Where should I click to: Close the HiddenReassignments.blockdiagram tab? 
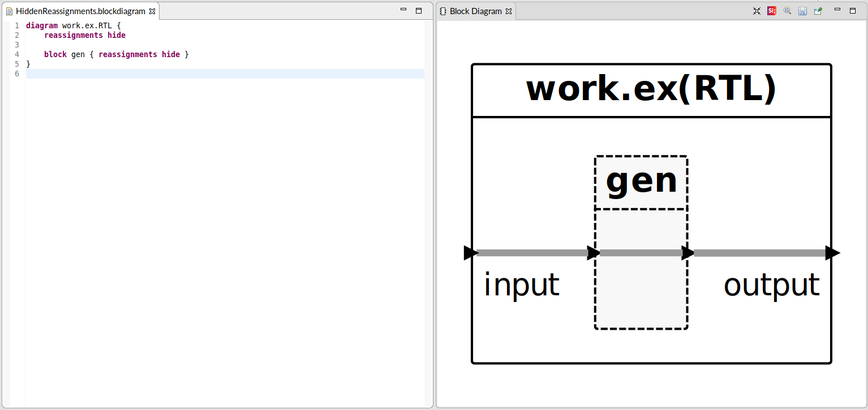point(152,11)
